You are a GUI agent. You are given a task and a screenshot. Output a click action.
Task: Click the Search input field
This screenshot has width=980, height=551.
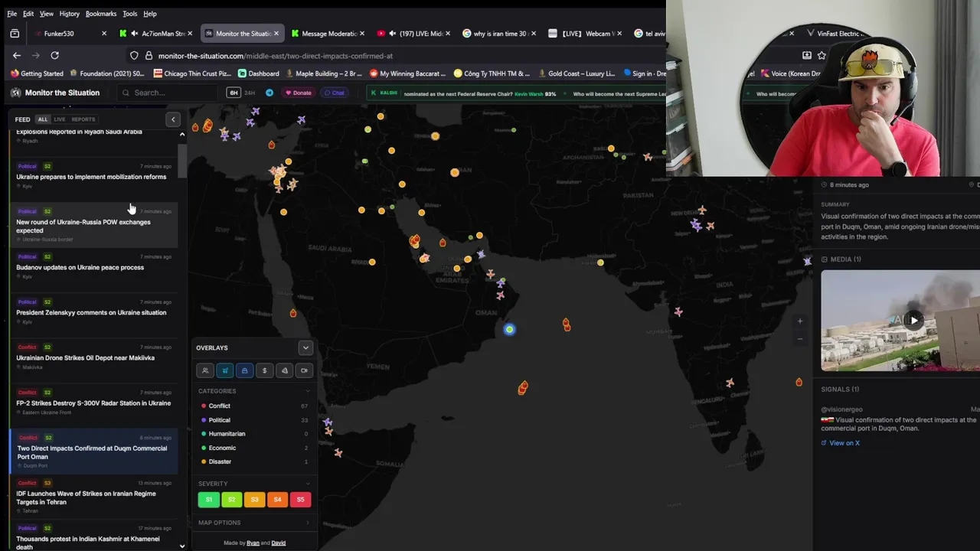pyautogui.click(x=168, y=93)
